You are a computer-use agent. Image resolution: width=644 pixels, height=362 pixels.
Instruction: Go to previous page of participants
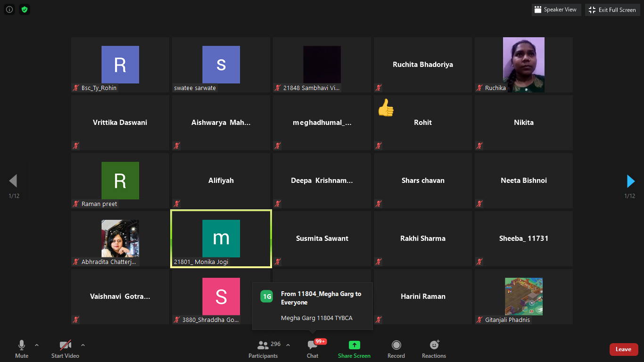point(13,181)
